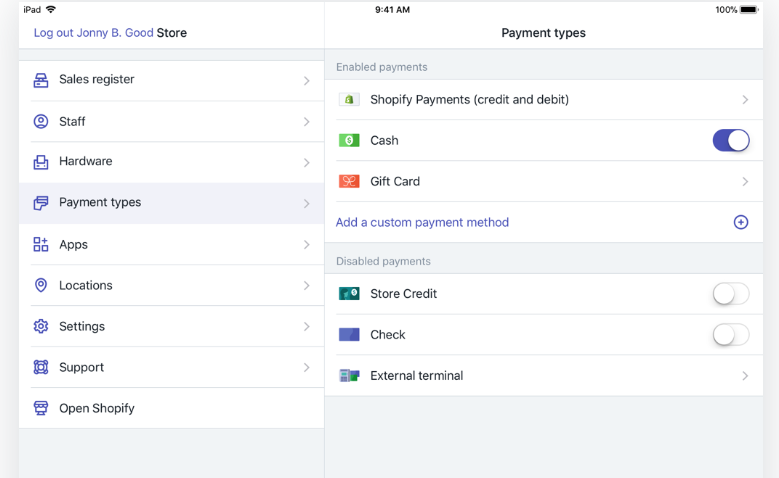
Task: Click the chevron on the Locations row
Action: click(x=307, y=285)
